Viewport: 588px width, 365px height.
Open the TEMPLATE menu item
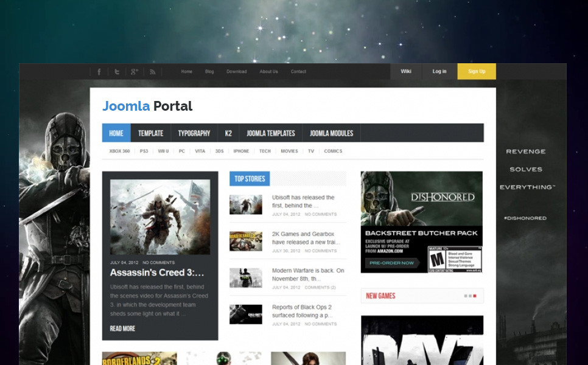coord(151,133)
